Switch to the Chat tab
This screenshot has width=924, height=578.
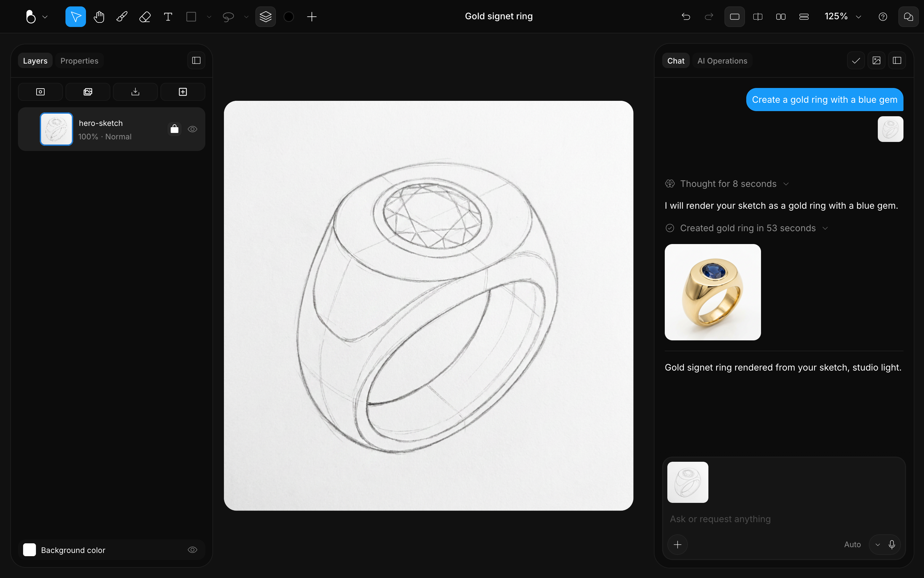[676, 61]
